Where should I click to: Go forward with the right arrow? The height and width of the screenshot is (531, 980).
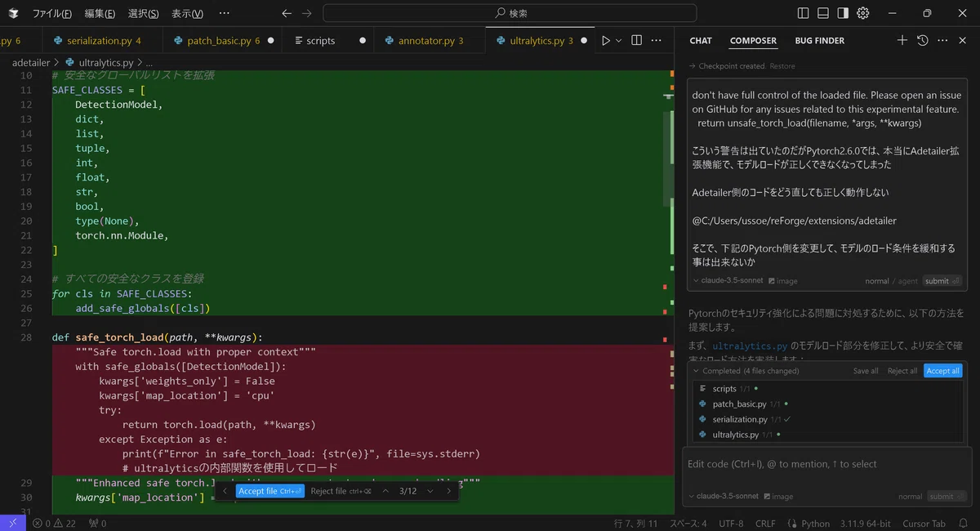click(307, 13)
